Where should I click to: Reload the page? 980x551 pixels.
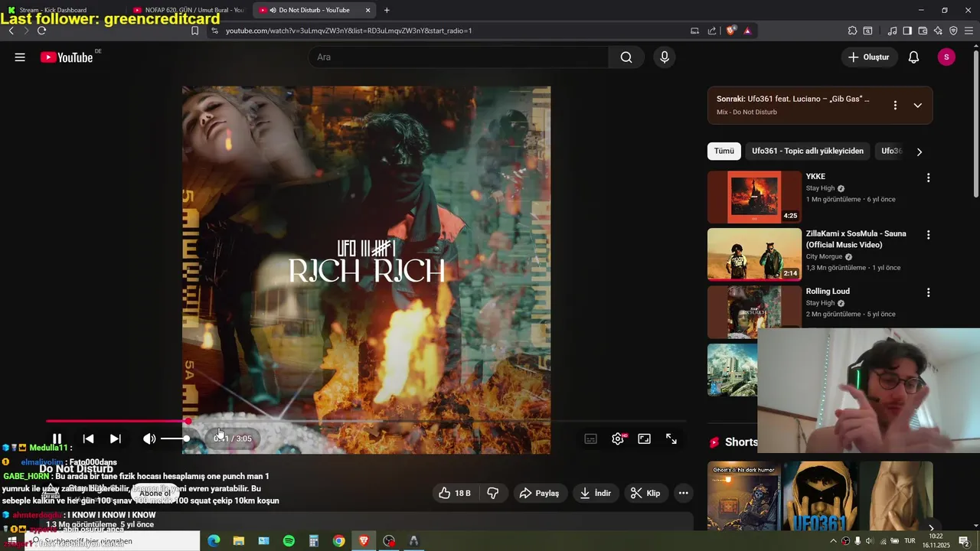click(x=41, y=31)
